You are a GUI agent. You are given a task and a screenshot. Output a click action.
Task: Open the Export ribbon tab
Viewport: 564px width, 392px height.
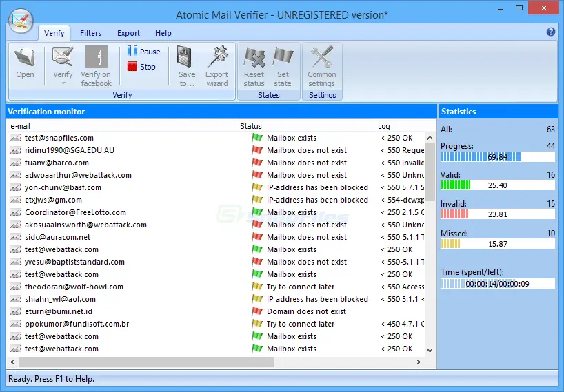[x=128, y=33]
